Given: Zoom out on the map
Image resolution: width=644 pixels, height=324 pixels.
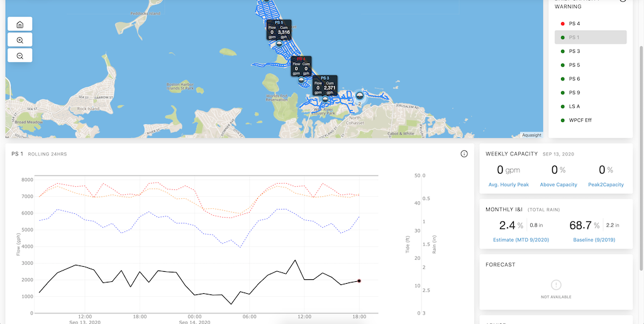Looking at the screenshot, I should (x=19, y=56).
